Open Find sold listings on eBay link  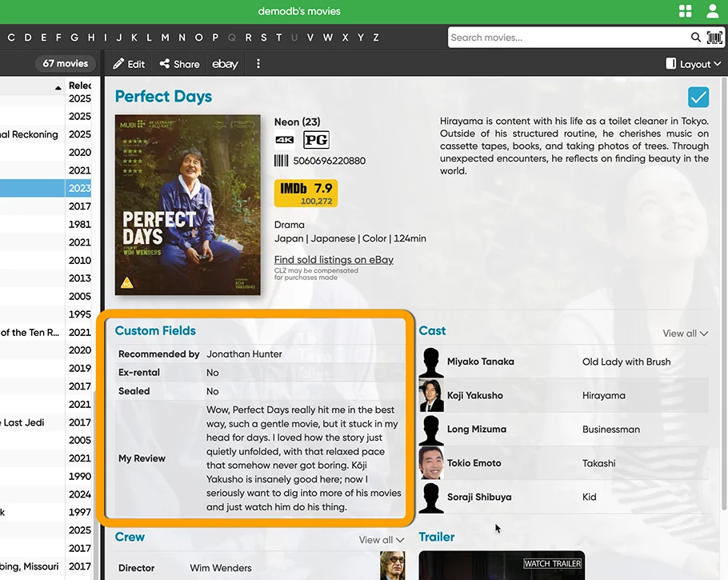334,260
